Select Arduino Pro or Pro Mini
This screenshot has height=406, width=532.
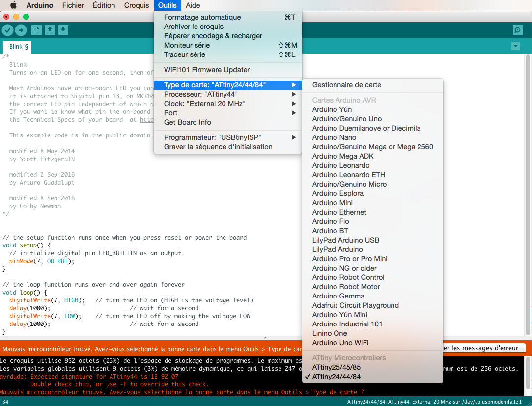pyautogui.click(x=372, y=259)
